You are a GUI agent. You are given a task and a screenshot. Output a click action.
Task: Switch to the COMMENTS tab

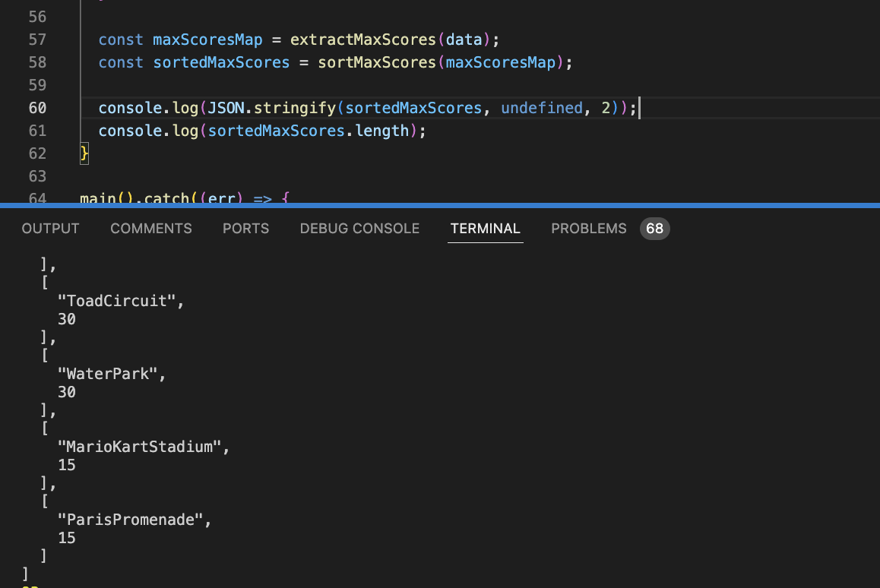151,229
